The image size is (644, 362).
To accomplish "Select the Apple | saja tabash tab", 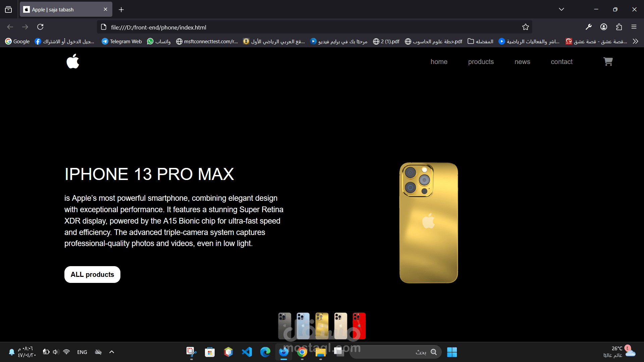I will pos(66,9).
